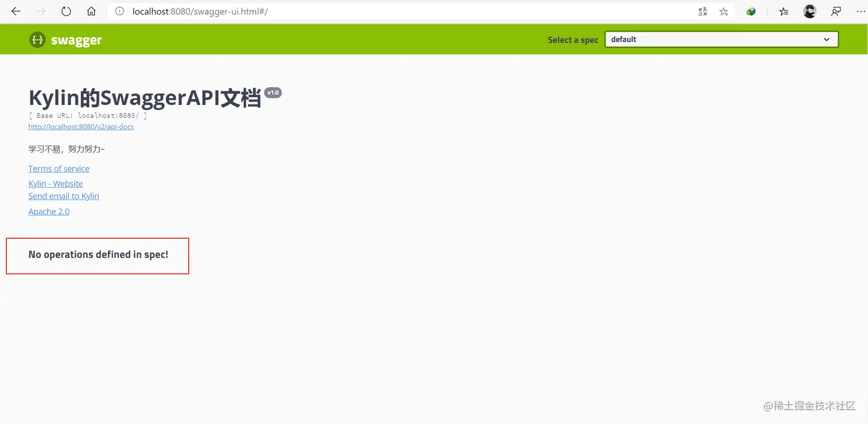Open the user profile avatar

(810, 11)
